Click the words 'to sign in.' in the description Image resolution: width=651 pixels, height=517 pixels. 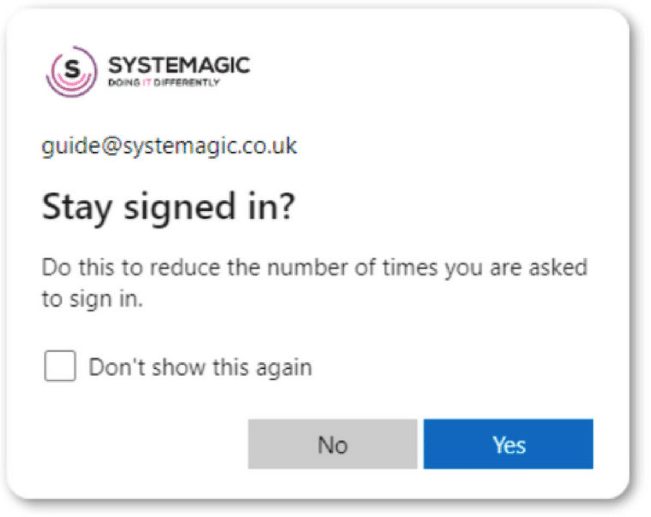point(92,299)
